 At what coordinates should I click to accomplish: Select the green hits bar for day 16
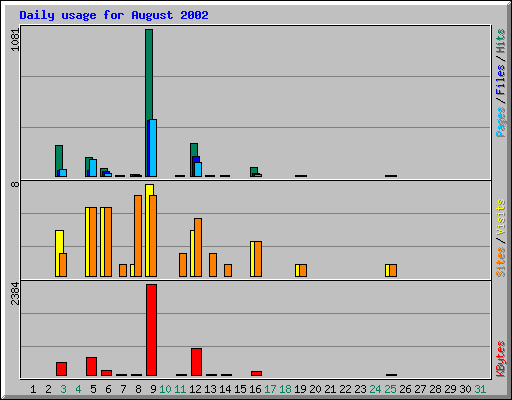254,171
